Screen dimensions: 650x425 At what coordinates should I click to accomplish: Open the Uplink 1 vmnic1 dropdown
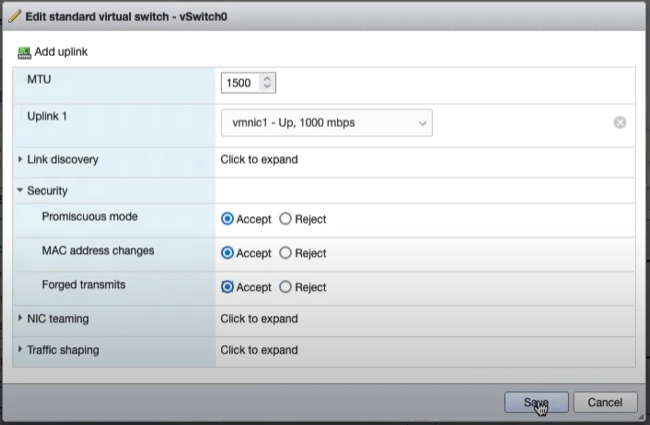327,123
